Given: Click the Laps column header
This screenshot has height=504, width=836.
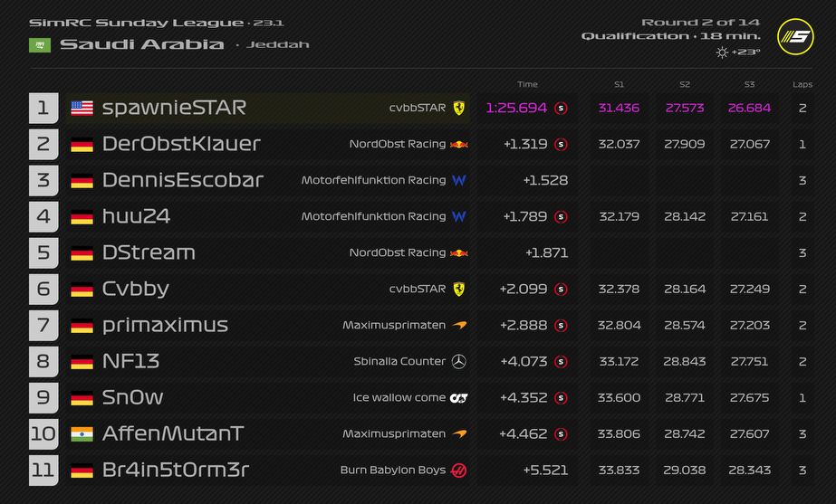Looking at the screenshot, I should (802, 84).
